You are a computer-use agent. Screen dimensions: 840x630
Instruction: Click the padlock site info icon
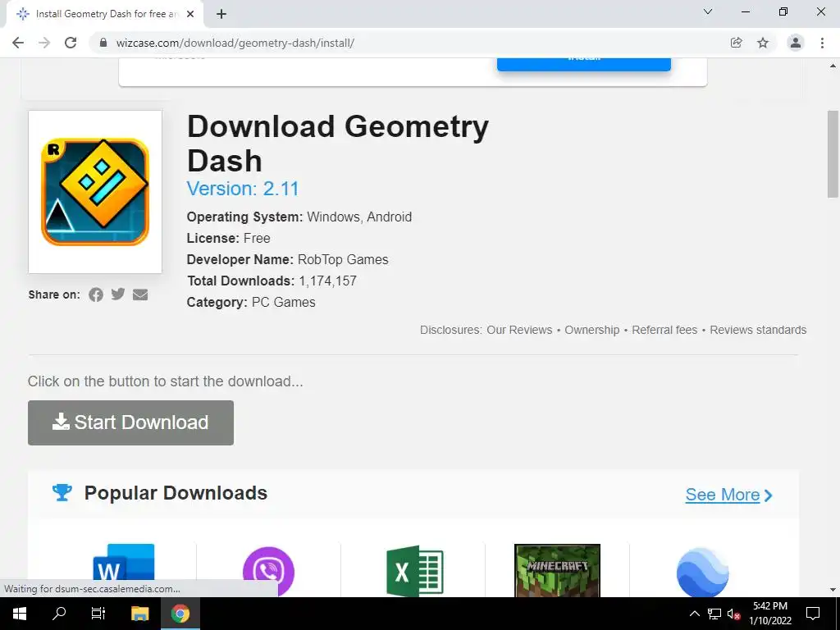[103, 43]
